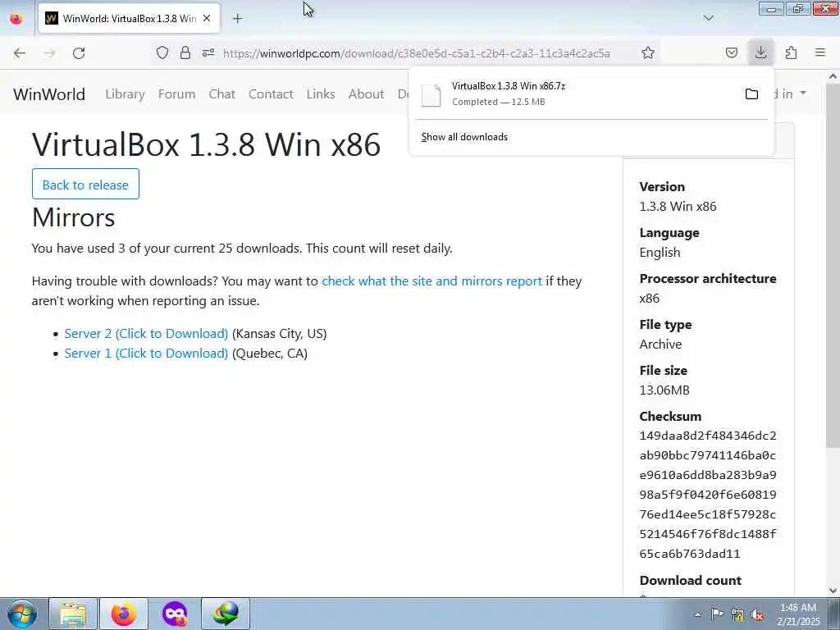Open the Forum nav item
Viewport: 840px width, 630px height.
[177, 94]
